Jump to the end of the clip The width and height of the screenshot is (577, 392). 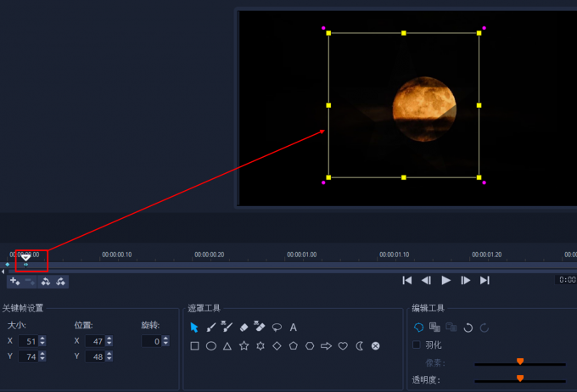pos(485,281)
